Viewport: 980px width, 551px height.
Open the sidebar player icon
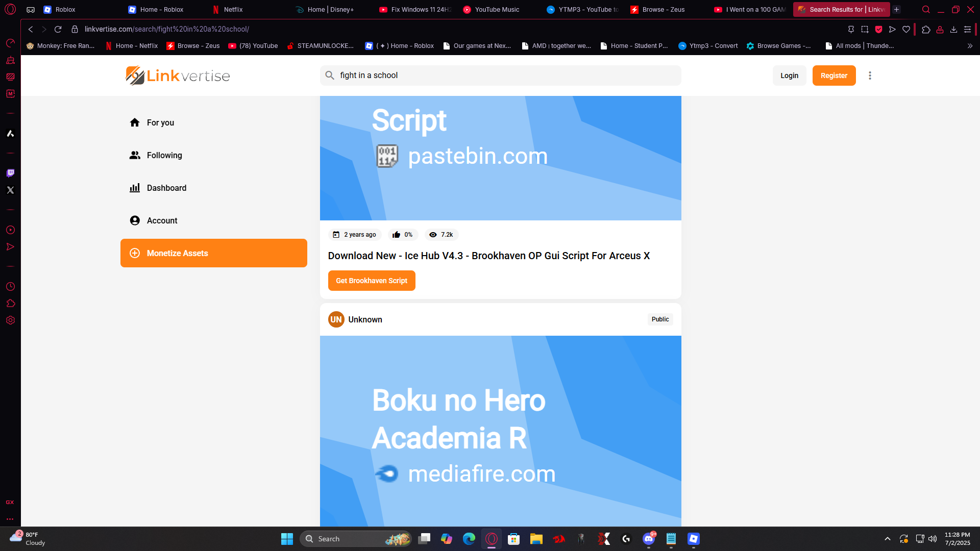coord(10,230)
